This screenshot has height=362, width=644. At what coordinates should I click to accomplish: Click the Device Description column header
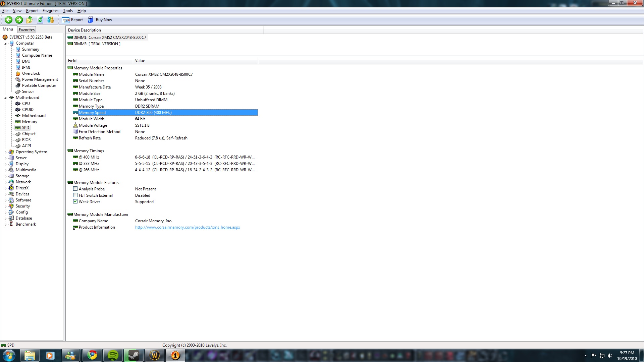[x=165, y=30]
